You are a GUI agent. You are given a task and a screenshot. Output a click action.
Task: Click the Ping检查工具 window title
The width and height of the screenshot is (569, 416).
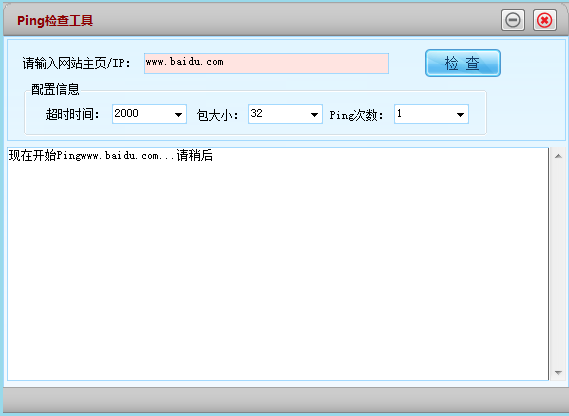pyautogui.click(x=55, y=20)
